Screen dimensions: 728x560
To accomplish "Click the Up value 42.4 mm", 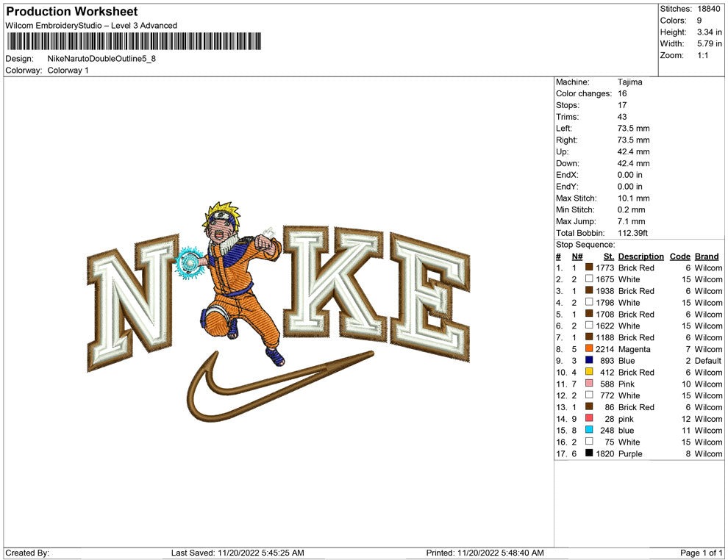I will [x=633, y=151].
